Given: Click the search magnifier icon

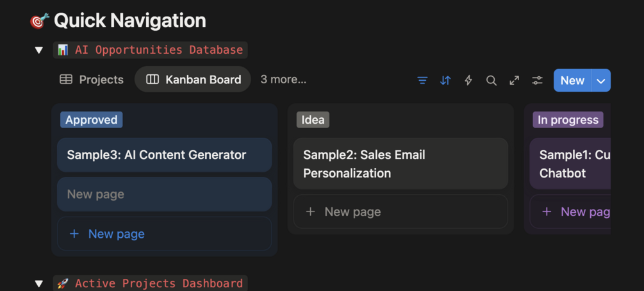Looking at the screenshot, I should click(491, 80).
